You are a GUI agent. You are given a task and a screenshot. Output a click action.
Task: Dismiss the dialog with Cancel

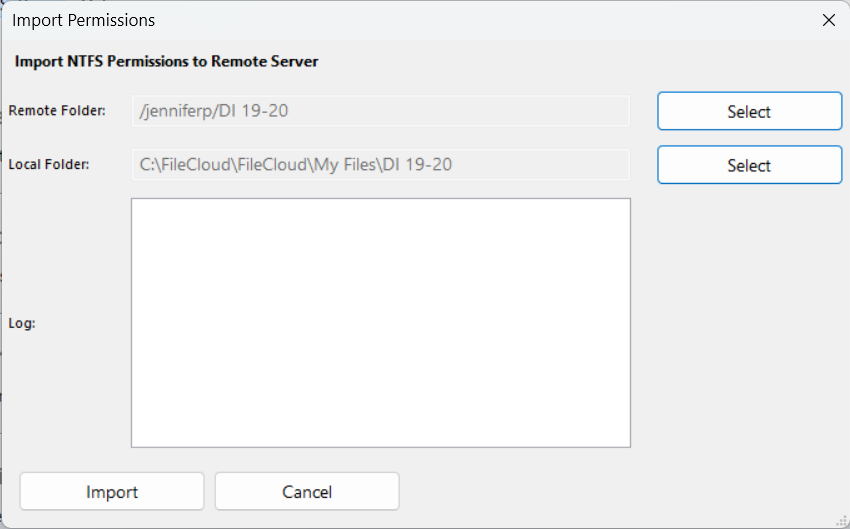pyautogui.click(x=307, y=491)
